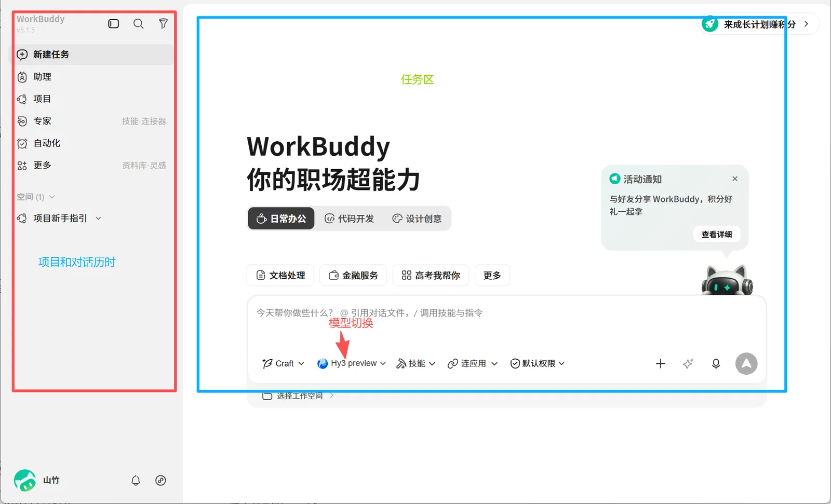Screen dimensions: 831x504
Task: Click the plus add attachment icon
Action: pos(661,364)
